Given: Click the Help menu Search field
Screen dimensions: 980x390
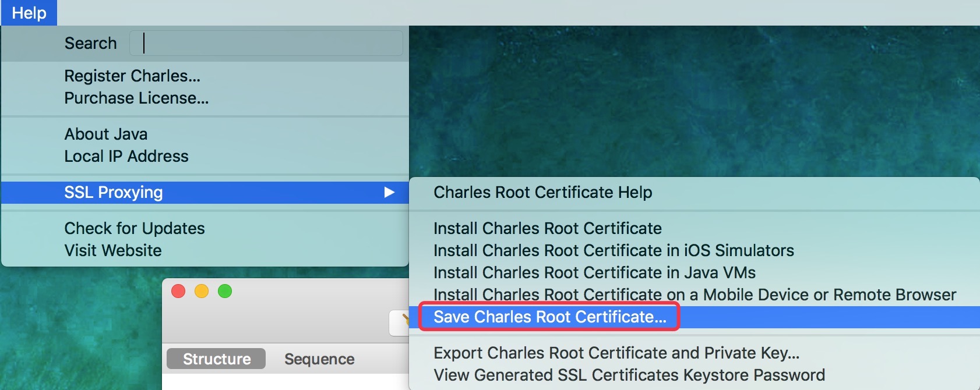Looking at the screenshot, I should 266,43.
